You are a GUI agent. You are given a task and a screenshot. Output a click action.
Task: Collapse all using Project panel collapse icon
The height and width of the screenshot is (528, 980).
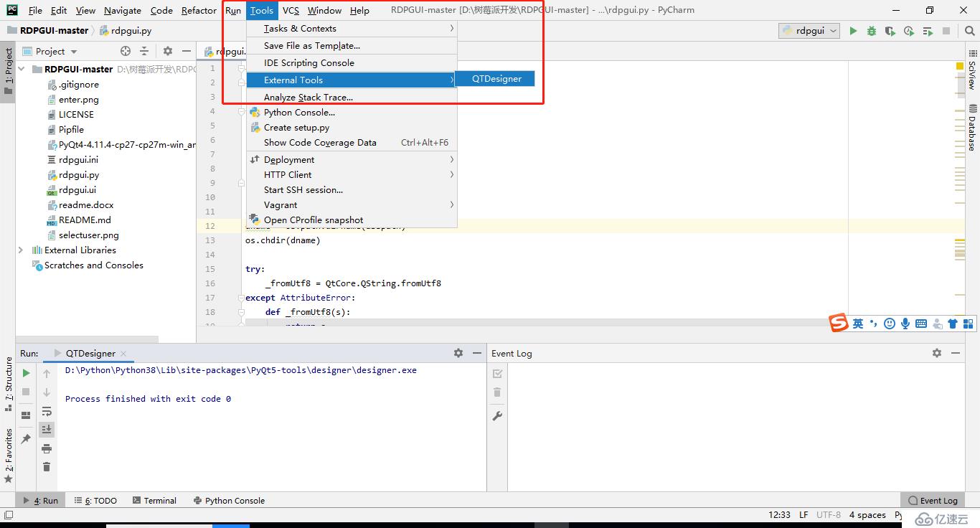click(144, 51)
